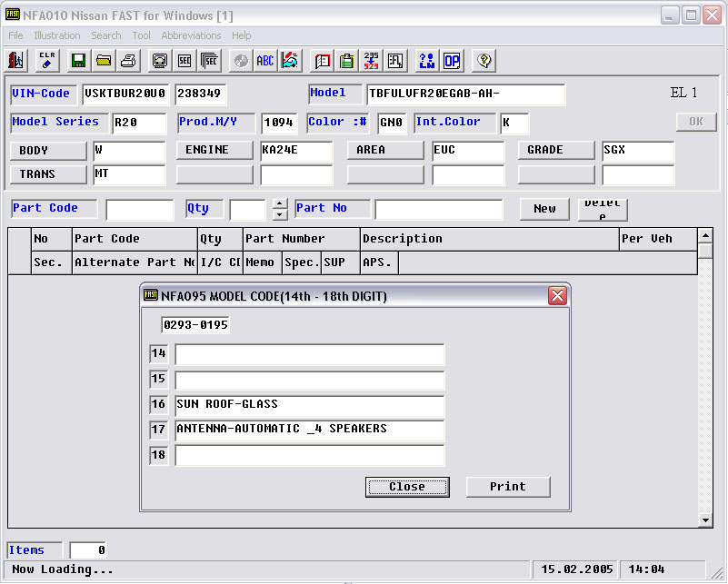Click the VIN-Code field showing VSKTBUR20U0
Image resolution: width=728 pixels, height=584 pixels.
tap(125, 94)
